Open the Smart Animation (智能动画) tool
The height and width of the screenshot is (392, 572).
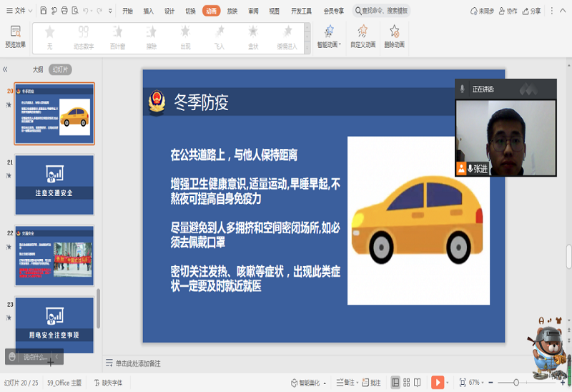[329, 32]
